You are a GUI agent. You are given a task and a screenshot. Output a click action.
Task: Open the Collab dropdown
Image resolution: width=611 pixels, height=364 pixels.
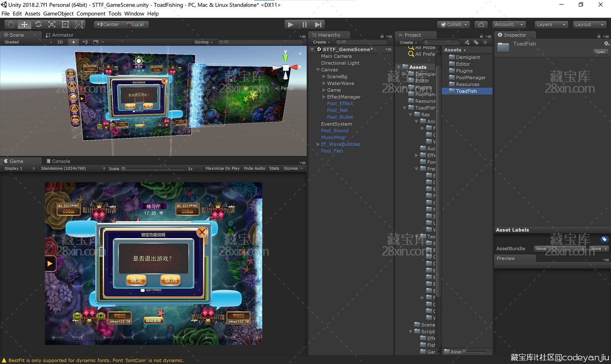coord(454,24)
